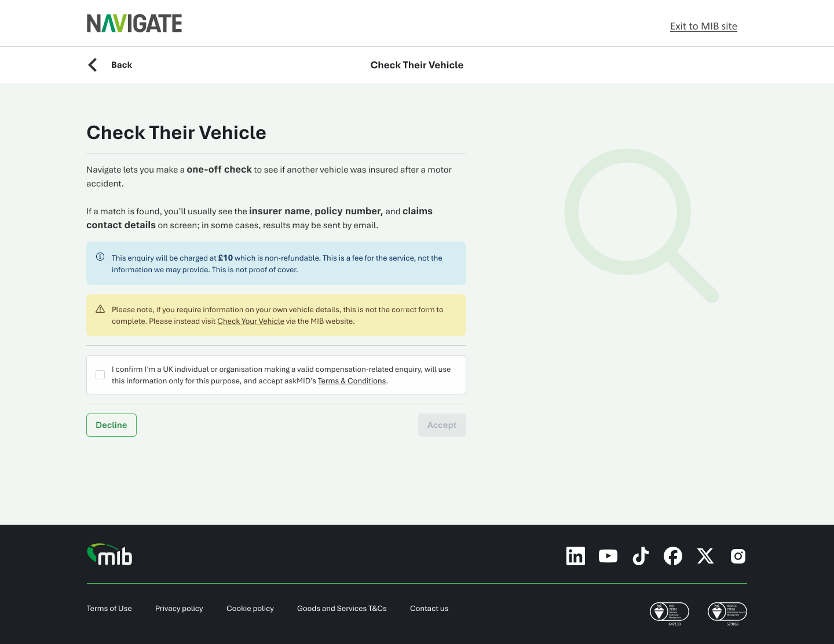Tick the confirmation checkbox for Terms & Conditions
The width and height of the screenshot is (834, 644).
[x=100, y=375]
